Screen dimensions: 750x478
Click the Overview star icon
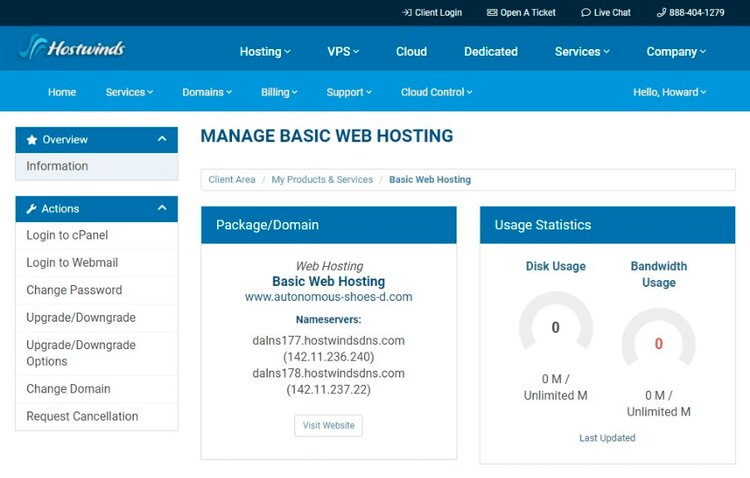32,140
